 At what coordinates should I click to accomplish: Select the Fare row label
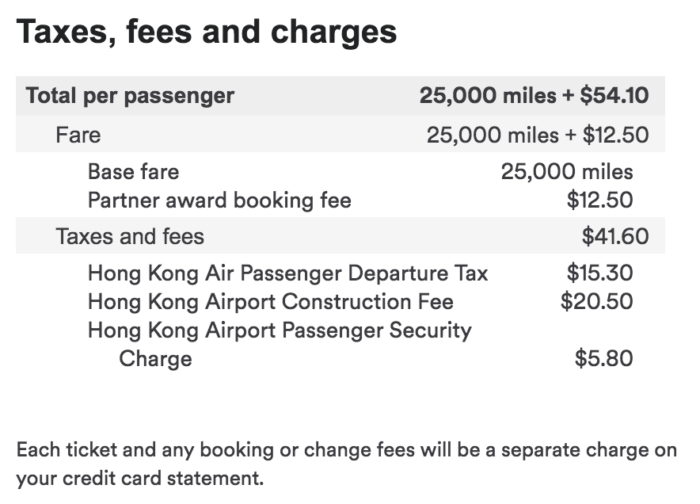coord(78,135)
